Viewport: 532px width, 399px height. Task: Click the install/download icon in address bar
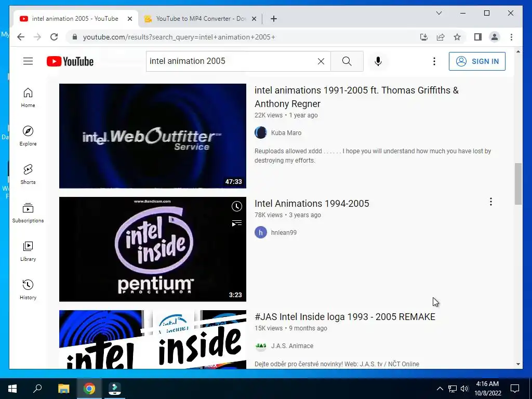(424, 37)
